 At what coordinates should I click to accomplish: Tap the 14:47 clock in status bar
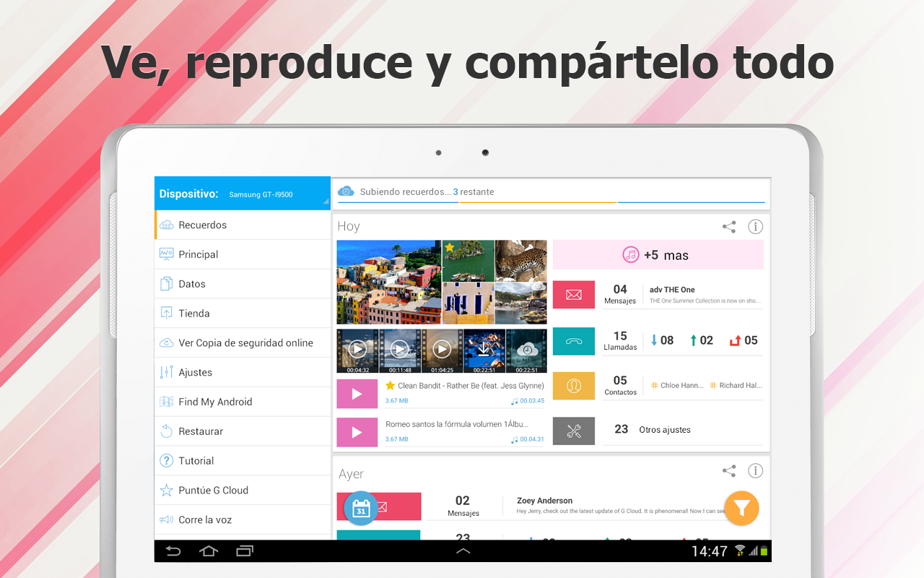pos(710,551)
